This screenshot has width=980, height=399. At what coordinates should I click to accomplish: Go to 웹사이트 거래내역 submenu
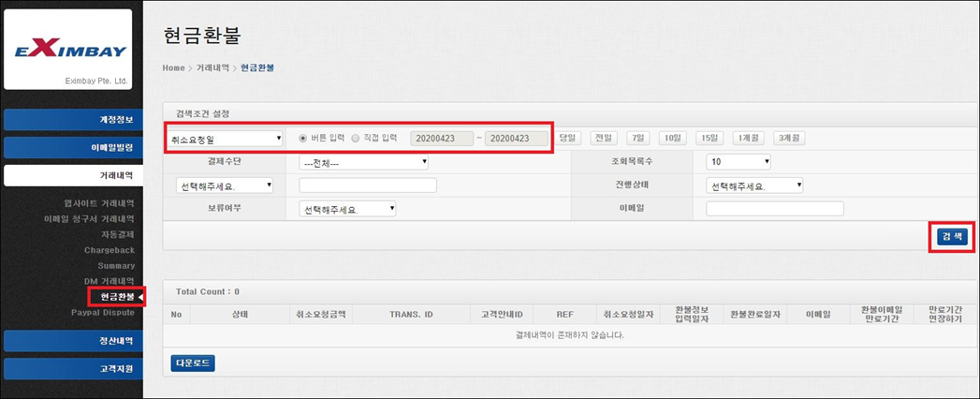[x=99, y=203]
